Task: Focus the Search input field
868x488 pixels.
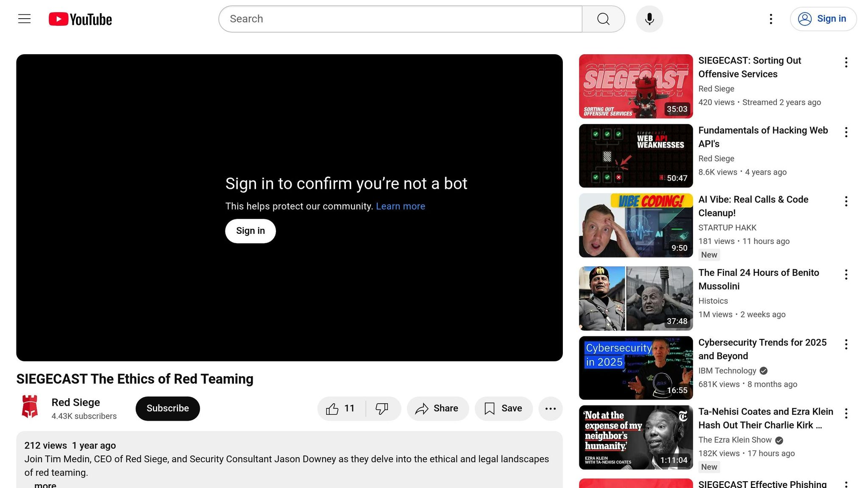Action: (x=400, y=19)
